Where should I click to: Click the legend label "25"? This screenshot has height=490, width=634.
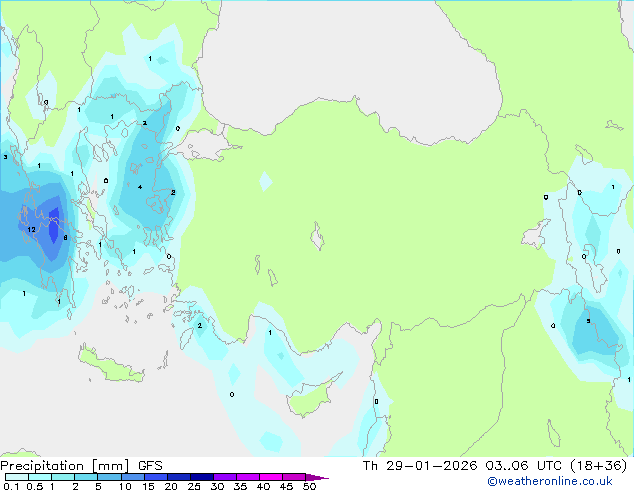point(194,486)
